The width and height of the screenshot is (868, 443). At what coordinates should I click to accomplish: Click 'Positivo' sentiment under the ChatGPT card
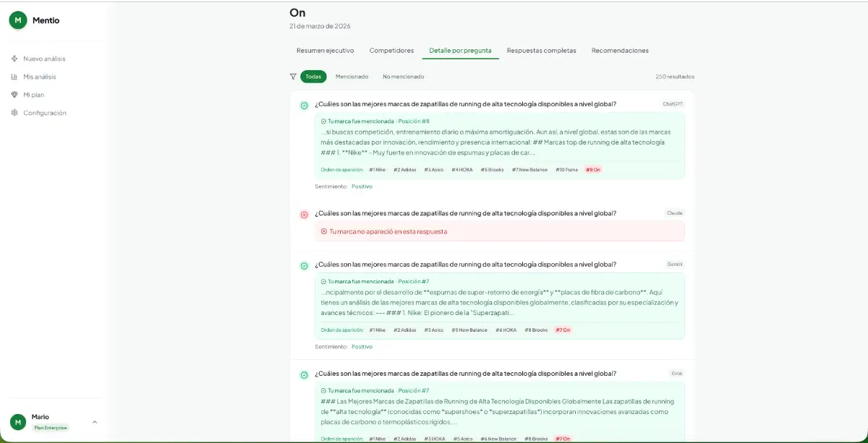point(362,186)
